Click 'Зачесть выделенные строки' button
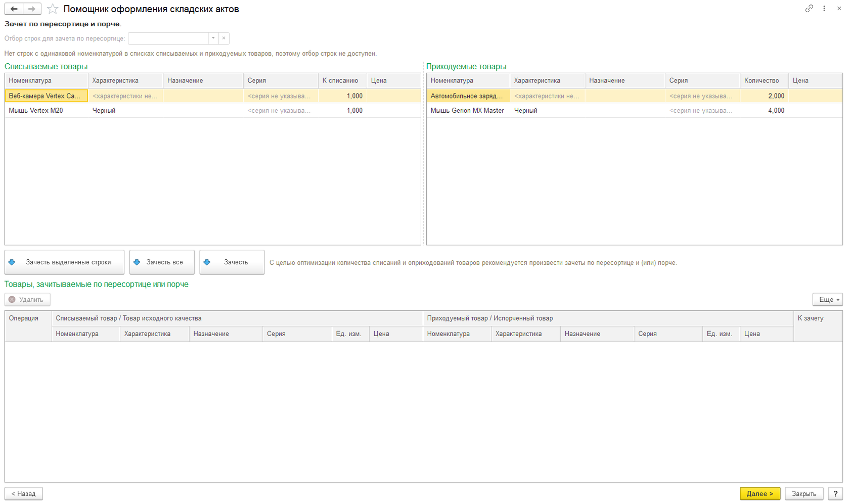 (64, 262)
